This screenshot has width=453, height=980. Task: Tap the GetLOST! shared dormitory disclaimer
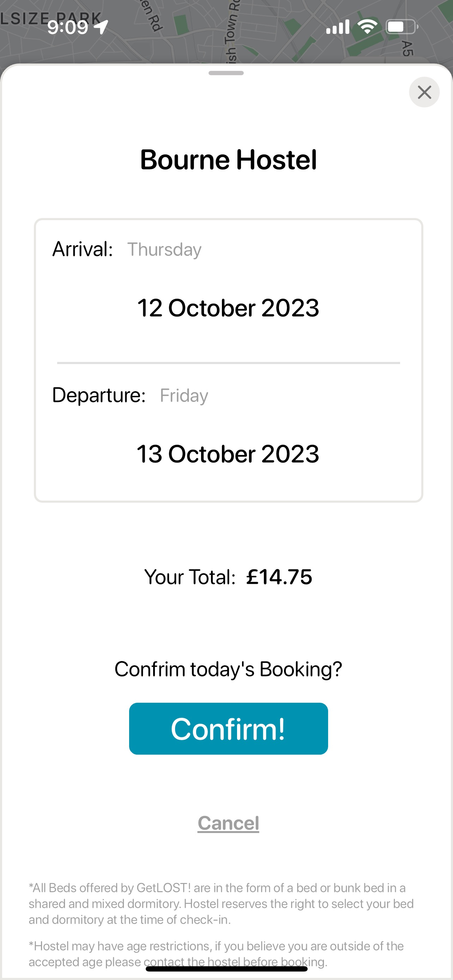221,903
